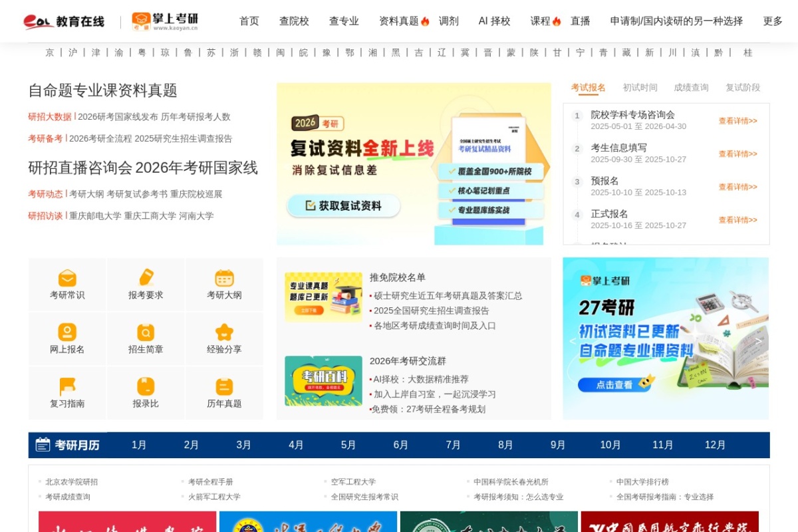Viewport: 798px width, 532px height.
Task: Open 硕士研究生近五年考研真题及答案汇总
Action: coord(448,296)
